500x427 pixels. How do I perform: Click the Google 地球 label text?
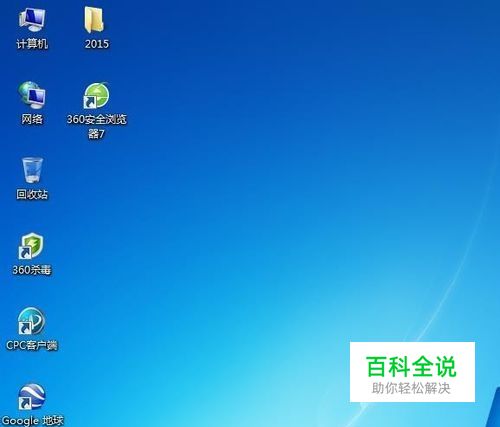(32, 421)
